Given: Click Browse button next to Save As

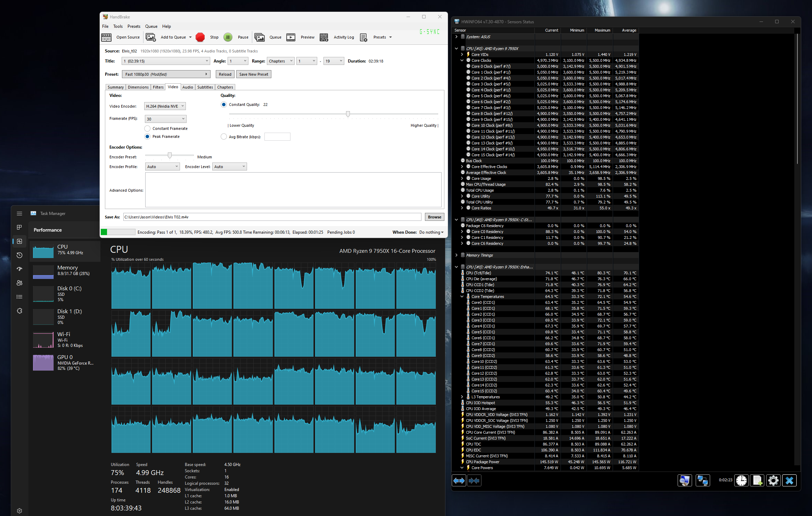Looking at the screenshot, I should pos(434,217).
